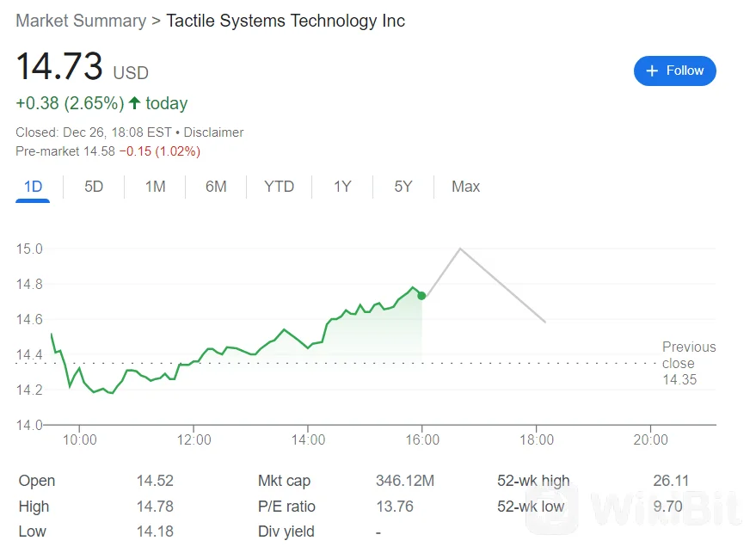Click the Follow button

pos(674,71)
